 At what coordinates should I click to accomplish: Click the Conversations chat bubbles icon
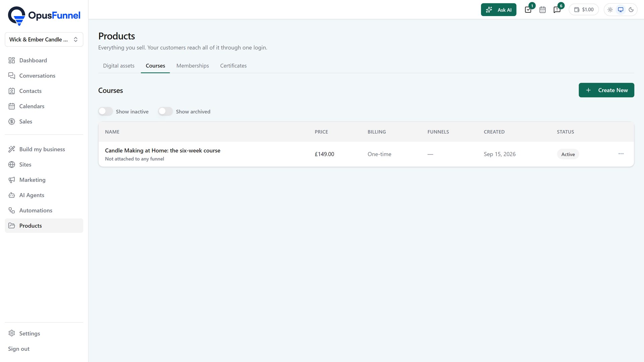tap(12, 76)
